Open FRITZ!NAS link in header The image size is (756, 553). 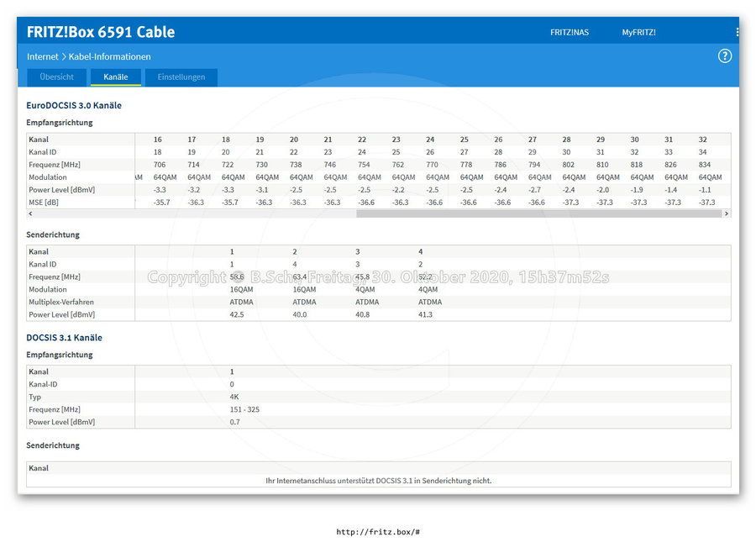click(x=570, y=32)
